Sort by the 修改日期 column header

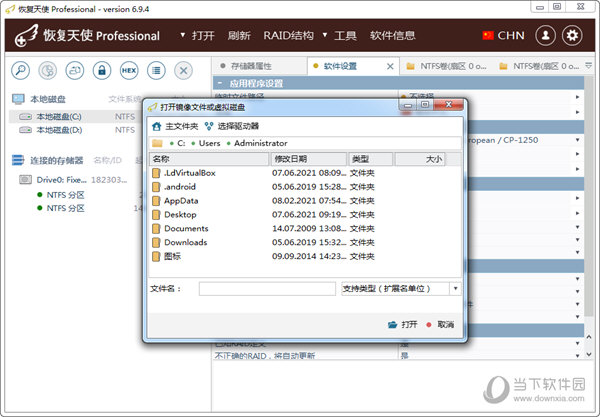(308, 159)
